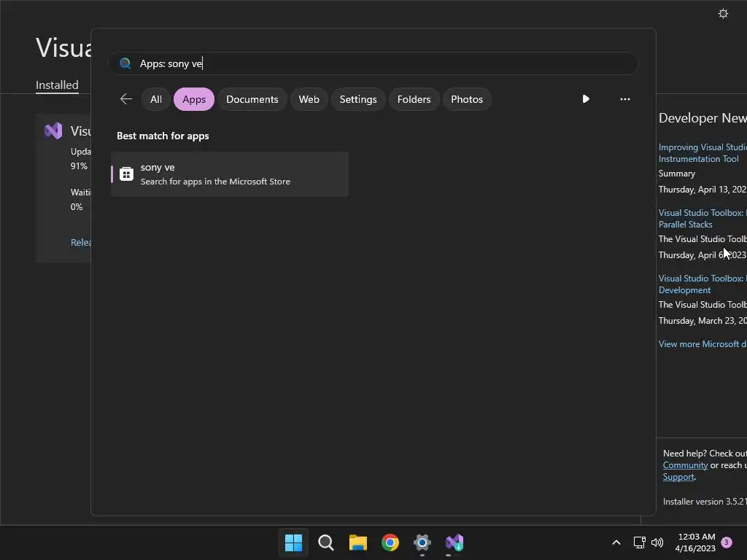Open 'Visual Studio Toolbox Parallel Stacks' news link

[x=703, y=219]
